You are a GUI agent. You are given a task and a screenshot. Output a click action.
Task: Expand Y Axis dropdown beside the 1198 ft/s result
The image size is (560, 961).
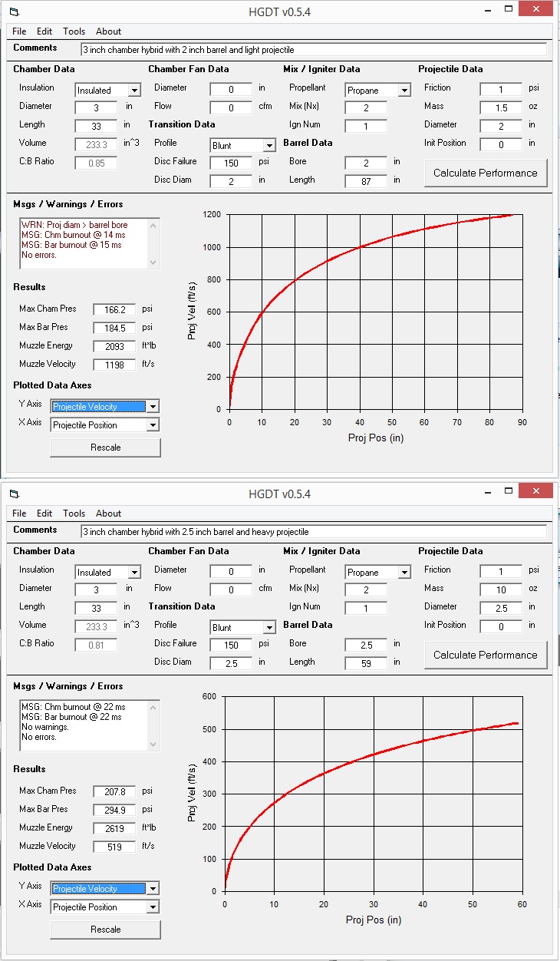(x=153, y=407)
